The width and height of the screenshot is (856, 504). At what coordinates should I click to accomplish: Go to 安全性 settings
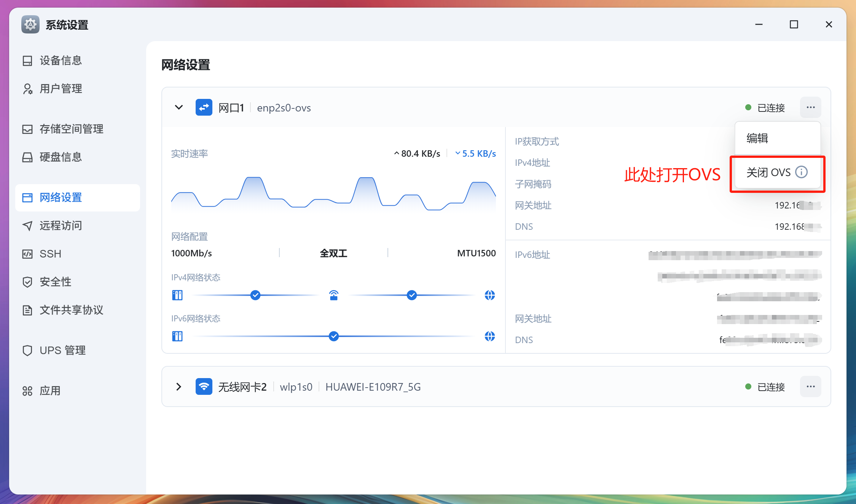[x=55, y=281]
